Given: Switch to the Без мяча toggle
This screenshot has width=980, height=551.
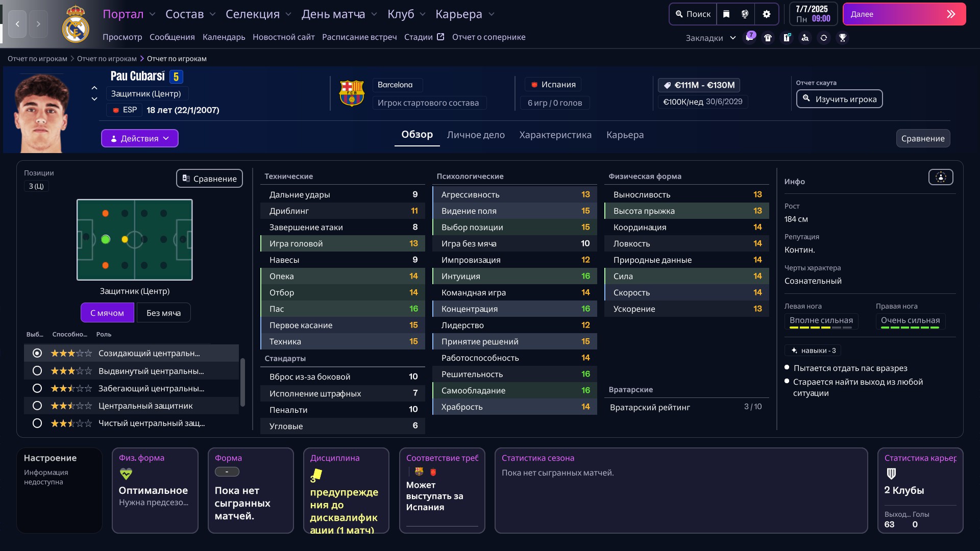Looking at the screenshot, I should (163, 313).
